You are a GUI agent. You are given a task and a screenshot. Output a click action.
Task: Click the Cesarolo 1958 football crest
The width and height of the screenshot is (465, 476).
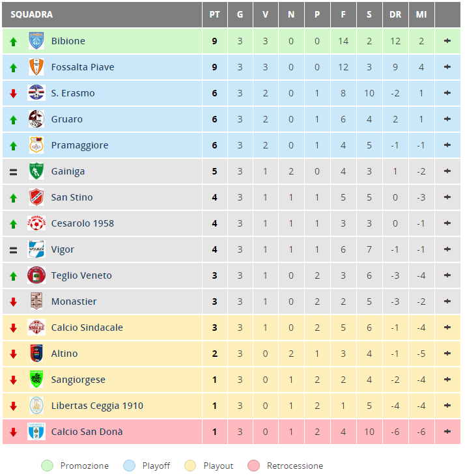(x=36, y=223)
